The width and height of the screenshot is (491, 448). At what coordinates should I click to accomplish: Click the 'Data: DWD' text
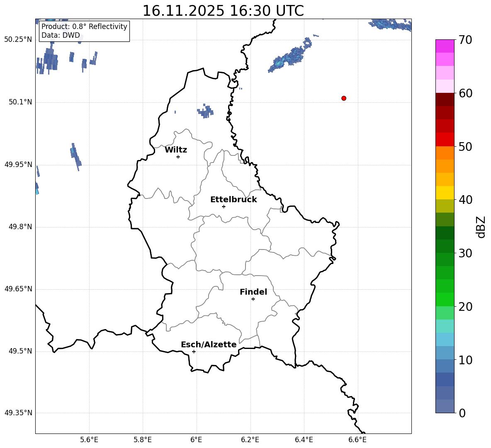point(61,35)
